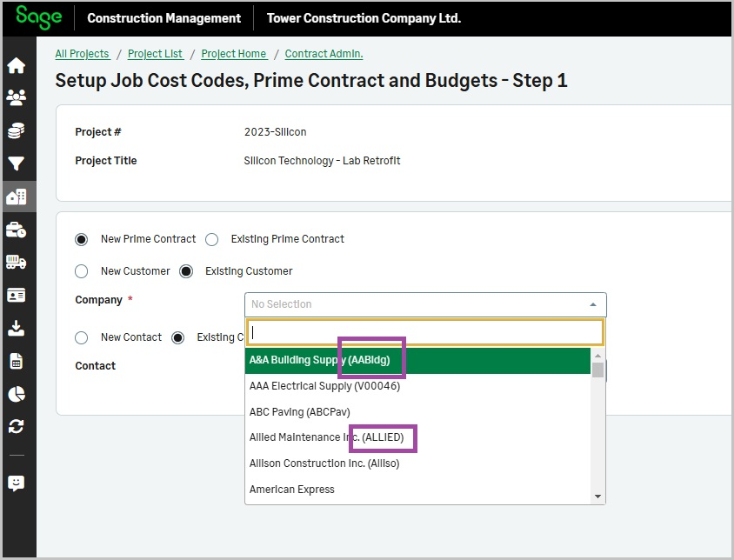Open the people/contacts sidebar icon

(x=17, y=98)
